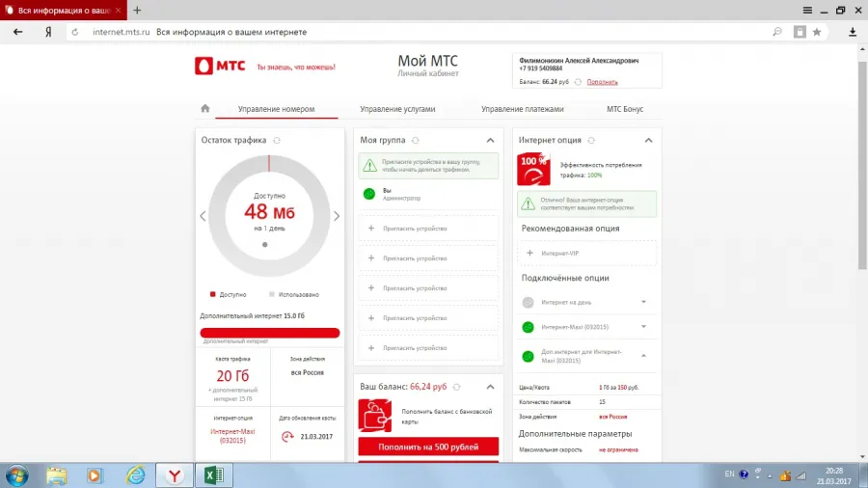Image resolution: width=868 pixels, height=488 pixels.
Task: Click the bank card top-up icon
Action: [375, 416]
